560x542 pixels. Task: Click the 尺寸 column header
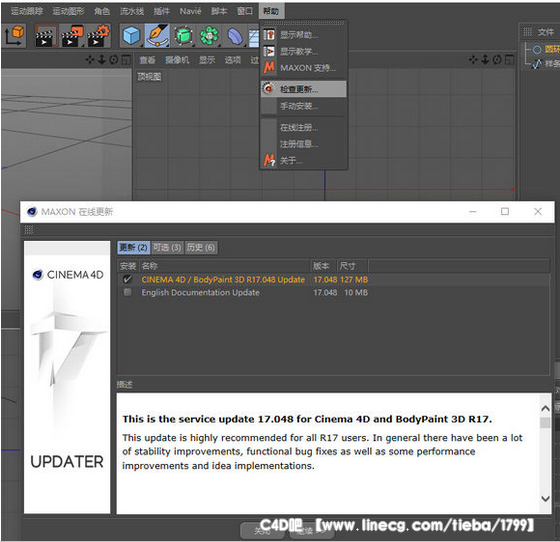[352, 266]
